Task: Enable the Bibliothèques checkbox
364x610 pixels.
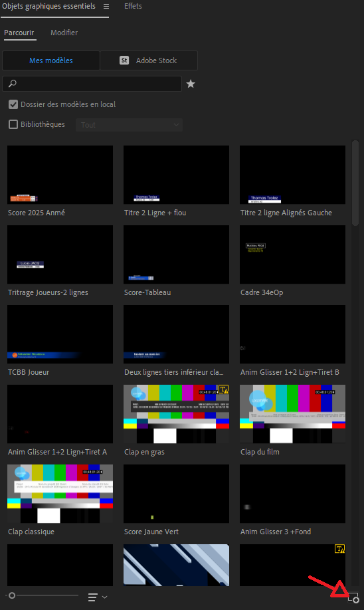Action: (13, 124)
